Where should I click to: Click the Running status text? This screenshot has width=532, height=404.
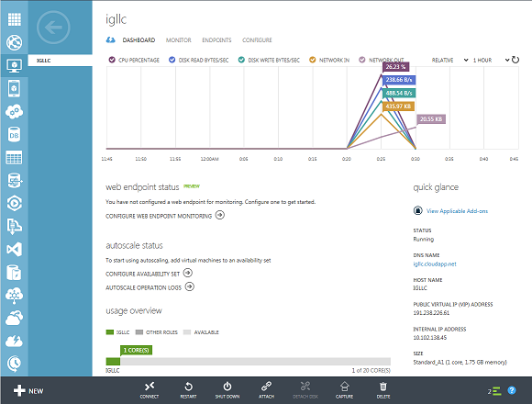[424, 239]
